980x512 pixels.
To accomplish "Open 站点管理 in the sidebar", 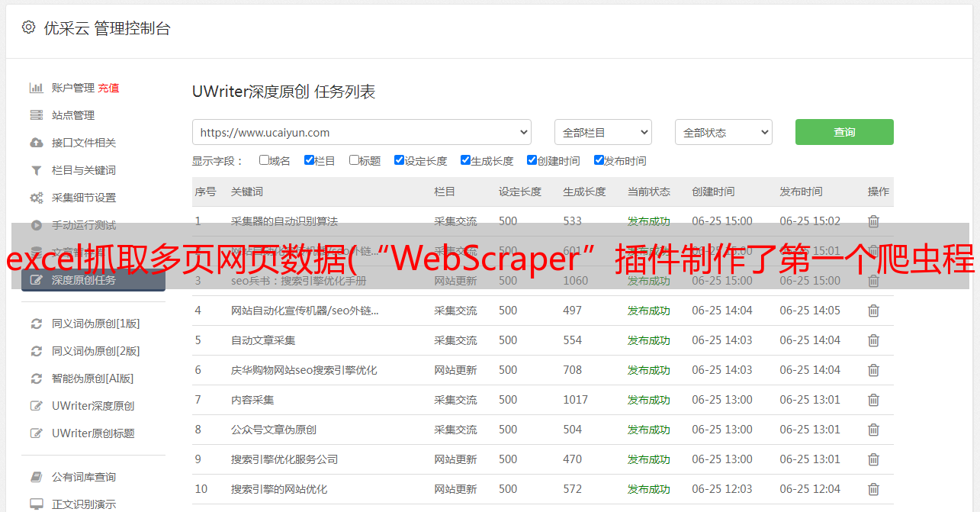I will [73, 115].
